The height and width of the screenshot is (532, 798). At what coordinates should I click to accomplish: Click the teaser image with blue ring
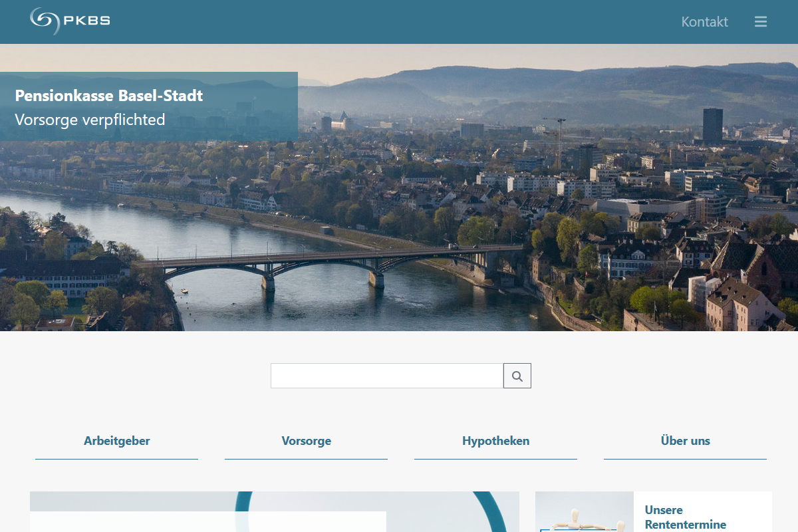pos(452,512)
